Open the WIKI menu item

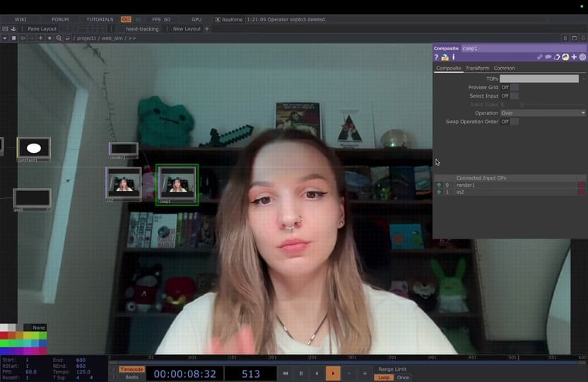(20, 20)
